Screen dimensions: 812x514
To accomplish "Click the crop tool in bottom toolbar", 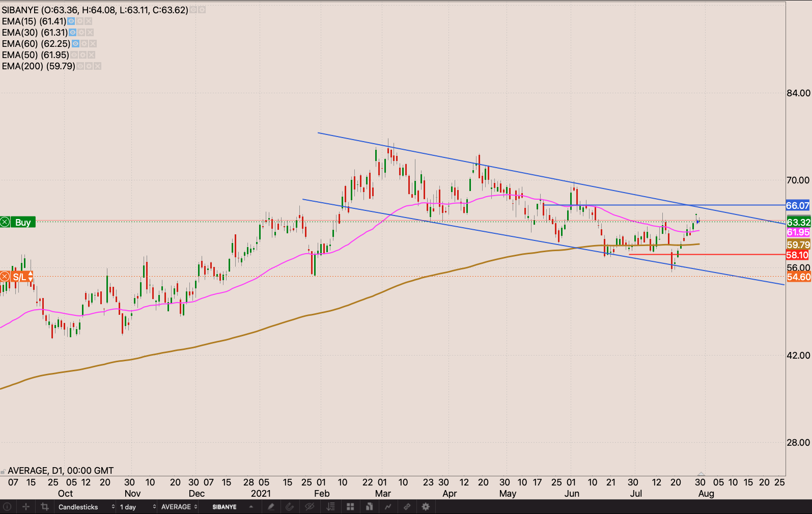I will click(x=45, y=507).
